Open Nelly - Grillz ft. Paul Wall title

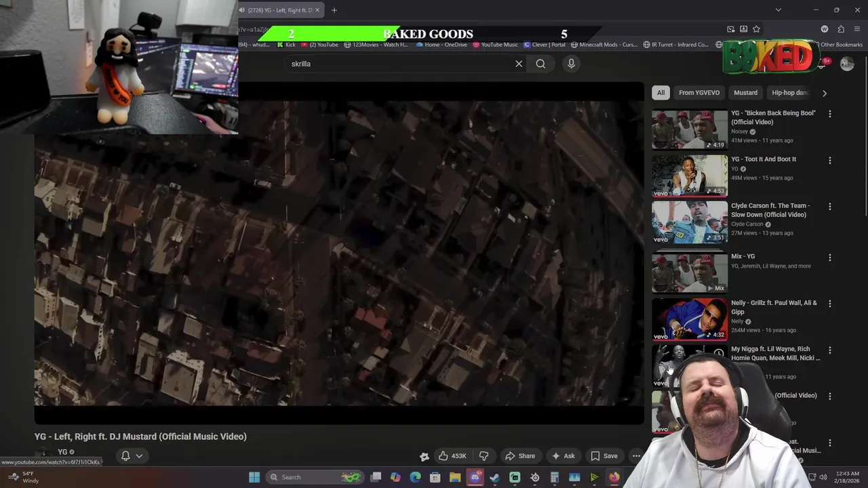(774, 307)
